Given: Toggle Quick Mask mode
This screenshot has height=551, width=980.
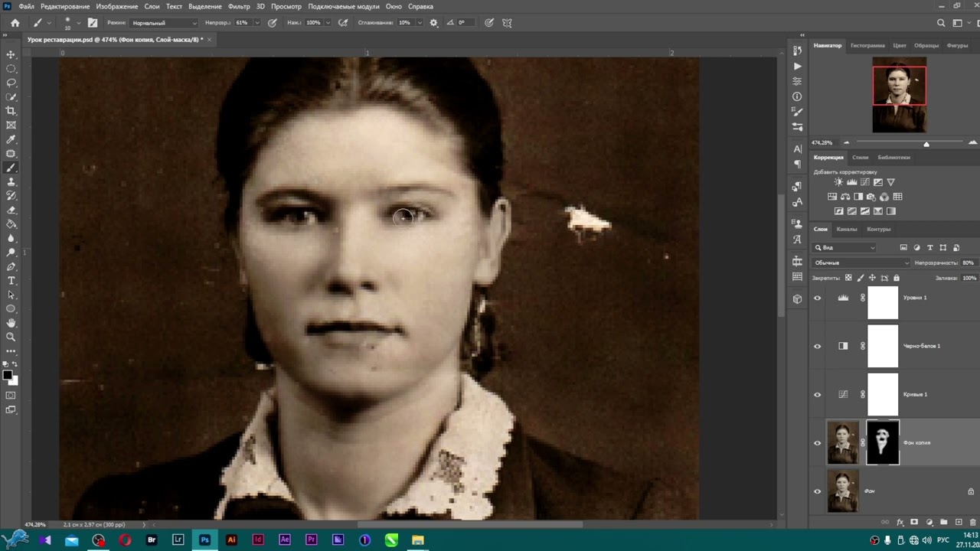Looking at the screenshot, I should (11, 395).
